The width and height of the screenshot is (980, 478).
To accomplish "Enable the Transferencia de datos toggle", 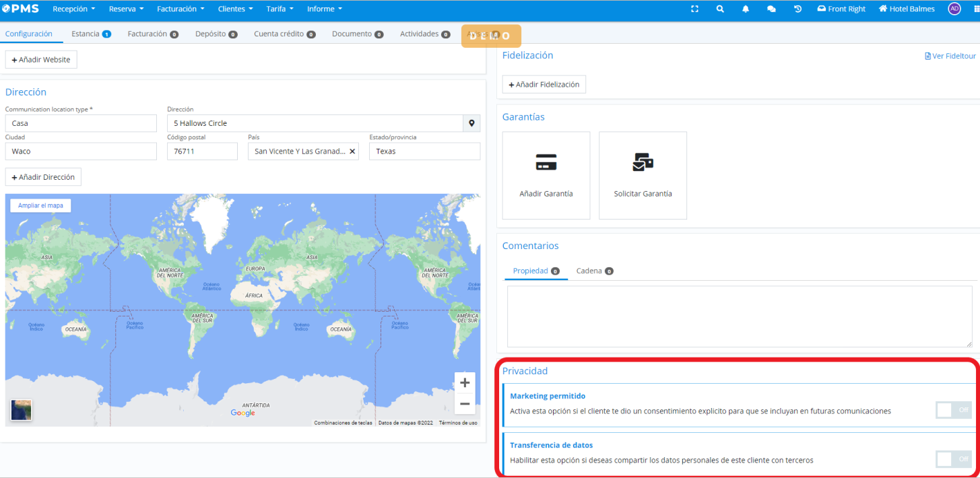I will click(x=953, y=459).
